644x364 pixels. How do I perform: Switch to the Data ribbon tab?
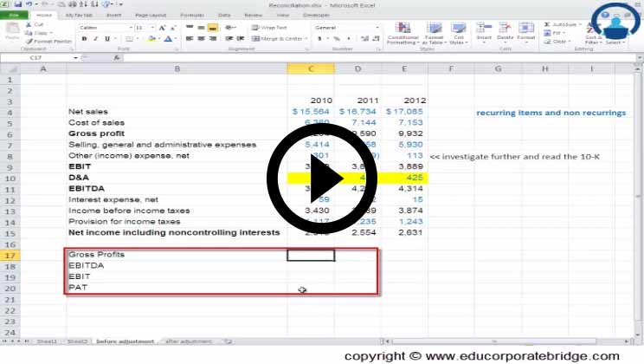(x=224, y=16)
